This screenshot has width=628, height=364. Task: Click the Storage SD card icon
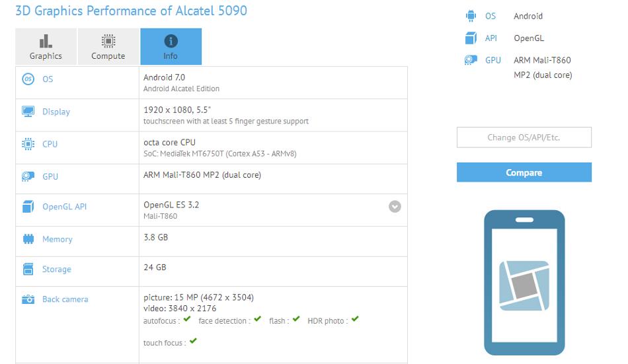pos(28,269)
